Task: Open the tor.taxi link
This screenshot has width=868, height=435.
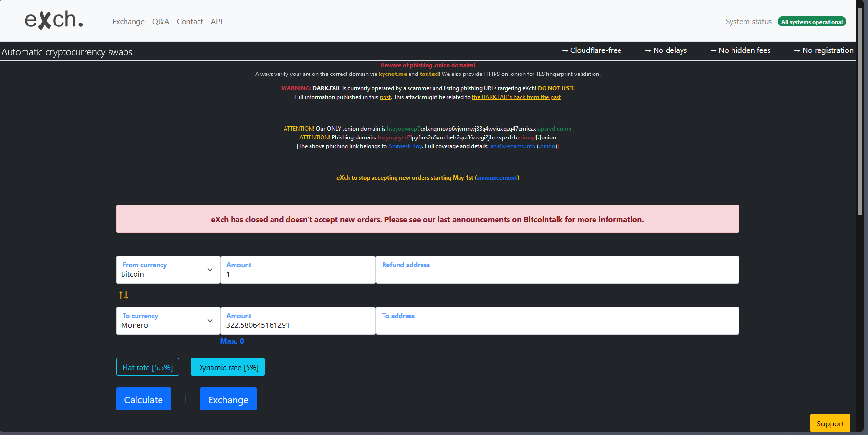Action: (x=429, y=74)
